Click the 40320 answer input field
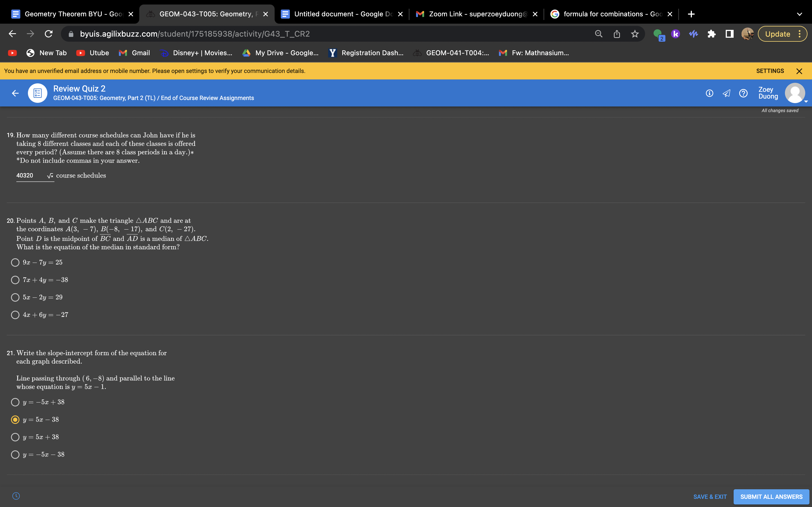812x507 pixels. 30,176
